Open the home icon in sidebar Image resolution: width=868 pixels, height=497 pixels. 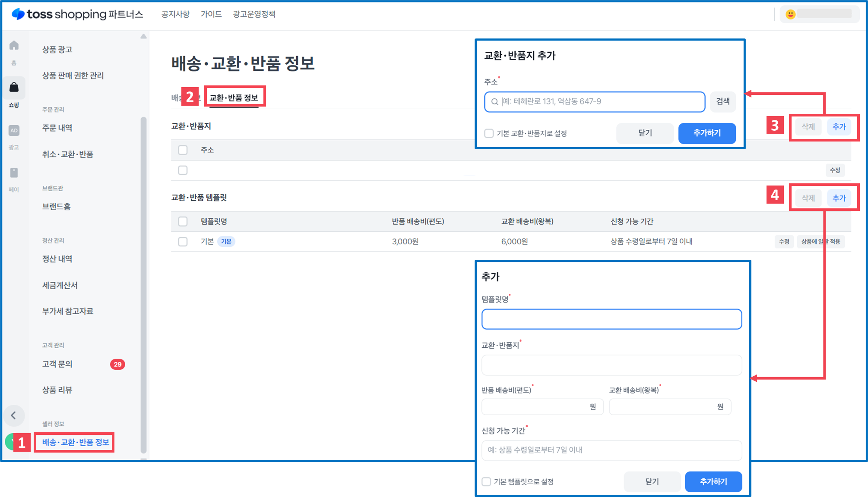pyautogui.click(x=14, y=46)
